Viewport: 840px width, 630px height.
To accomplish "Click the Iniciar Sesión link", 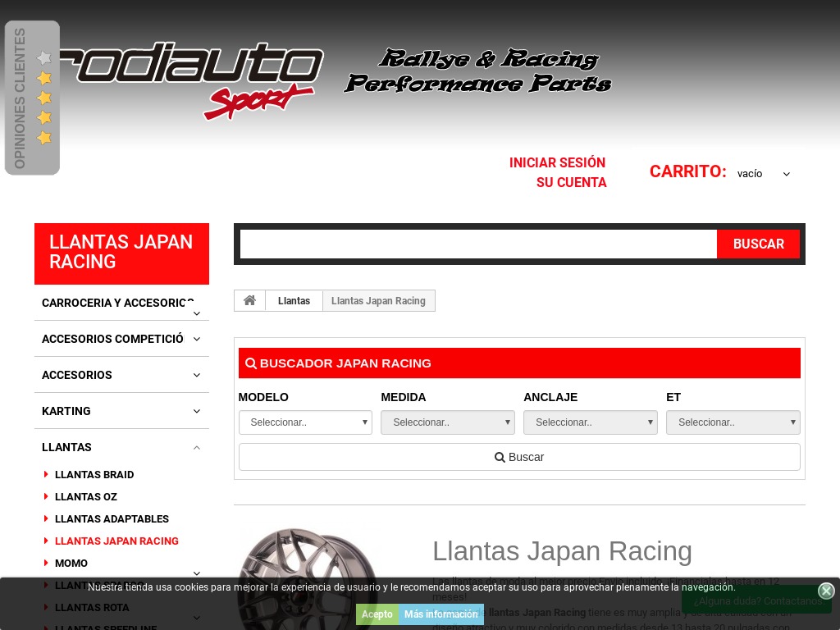I will pos(557,162).
